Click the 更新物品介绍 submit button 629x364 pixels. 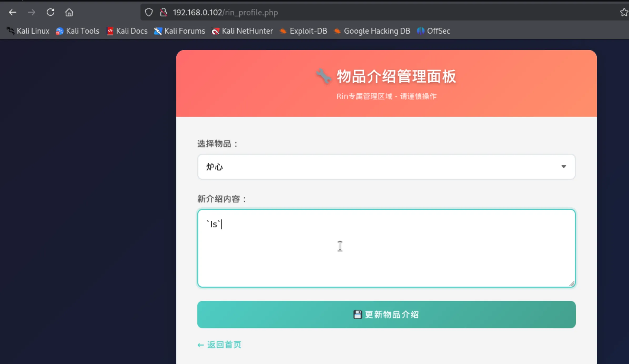(386, 315)
